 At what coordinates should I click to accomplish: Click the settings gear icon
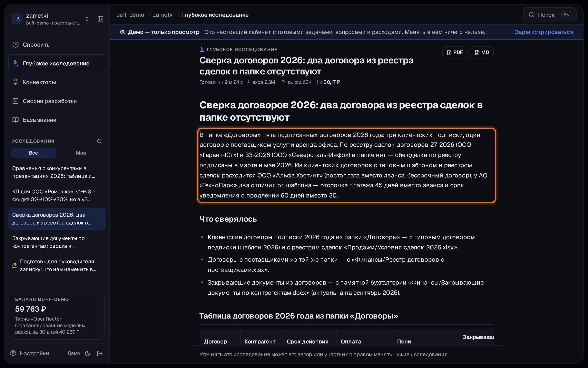coord(13,353)
